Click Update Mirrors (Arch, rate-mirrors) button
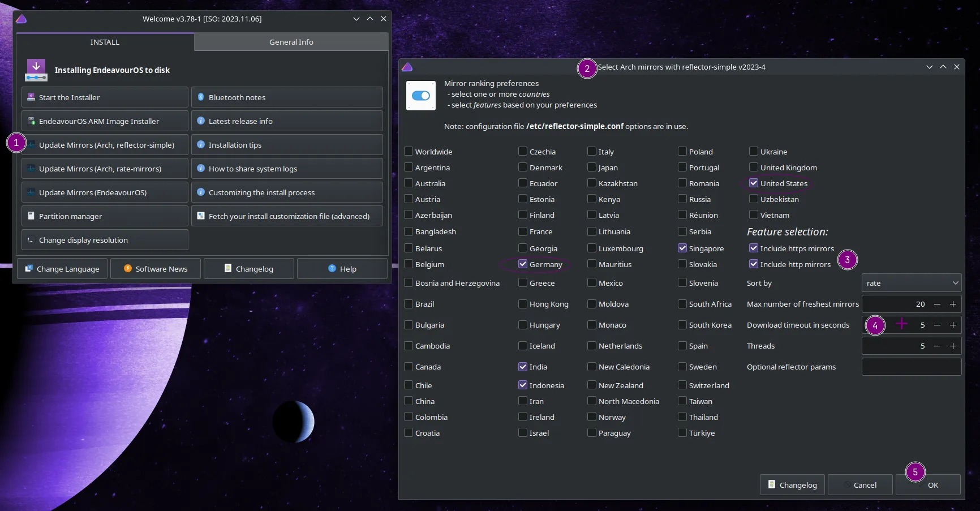The height and width of the screenshot is (511, 980). click(x=105, y=169)
